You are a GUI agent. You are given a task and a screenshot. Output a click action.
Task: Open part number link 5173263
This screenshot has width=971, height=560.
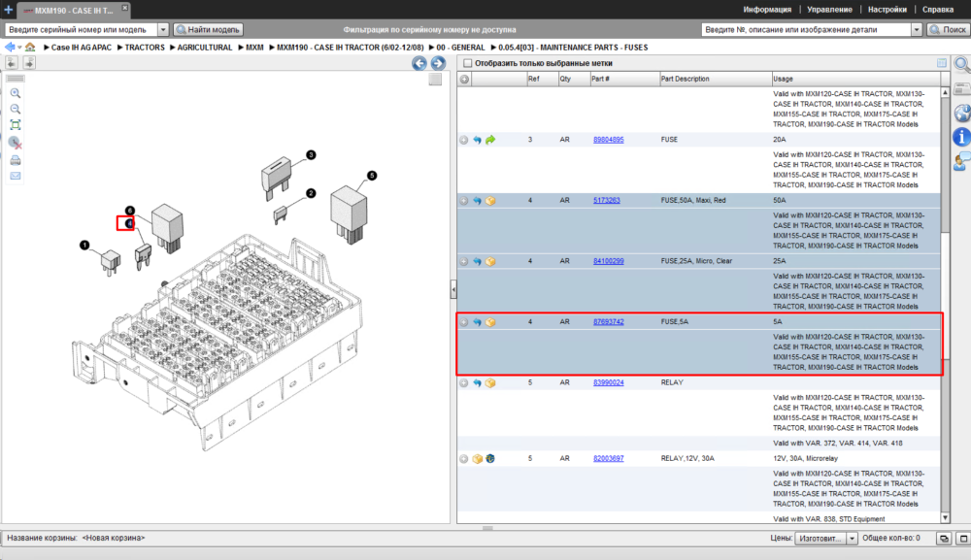pyautogui.click(x=606, y=201)
